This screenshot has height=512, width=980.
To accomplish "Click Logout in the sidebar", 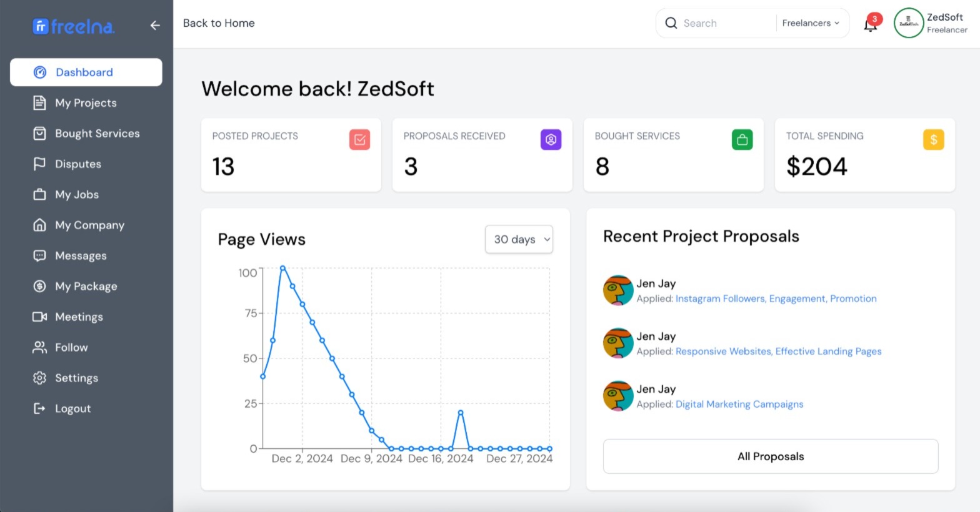I will (x=86, y=409).
